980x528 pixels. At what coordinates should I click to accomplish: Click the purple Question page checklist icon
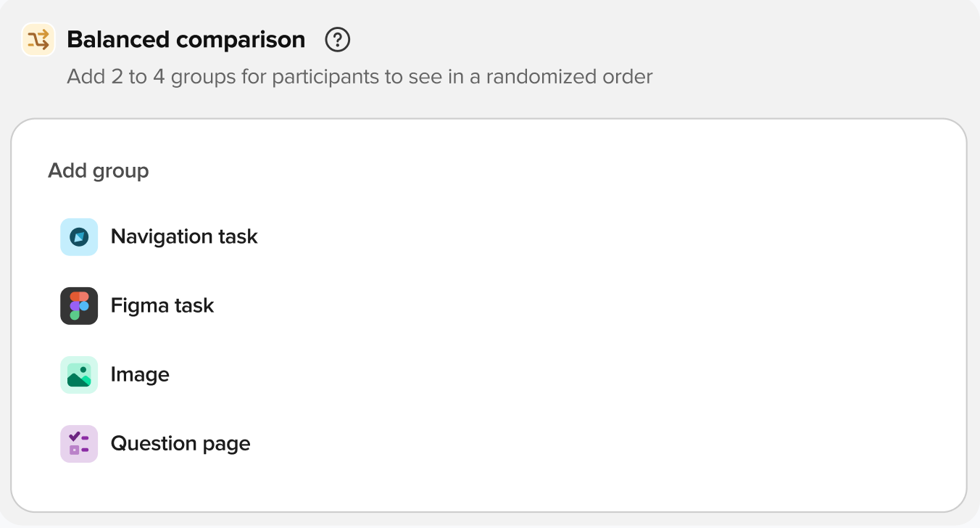click(x=79, y=444)
